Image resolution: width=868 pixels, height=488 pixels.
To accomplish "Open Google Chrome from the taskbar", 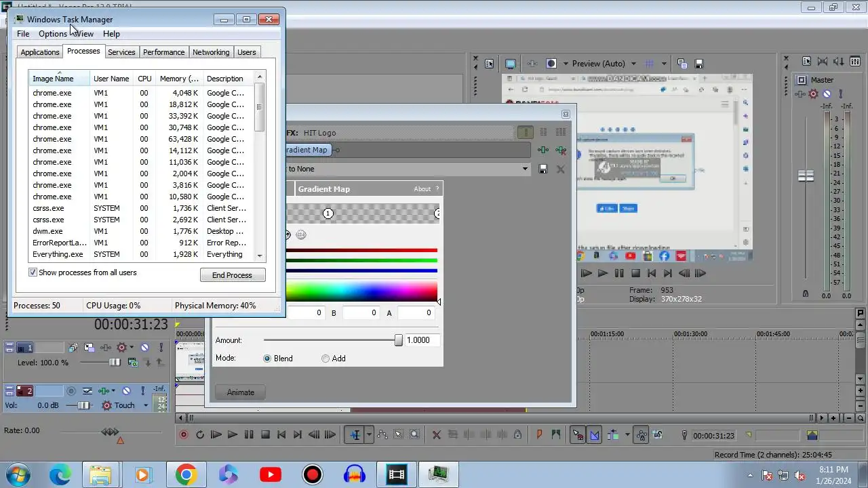I will [186, 474].
